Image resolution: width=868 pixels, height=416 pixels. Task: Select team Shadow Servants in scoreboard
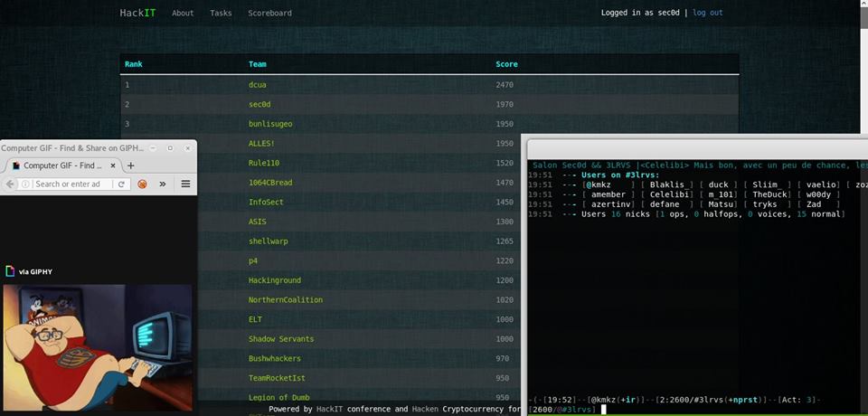click(281, 339)
